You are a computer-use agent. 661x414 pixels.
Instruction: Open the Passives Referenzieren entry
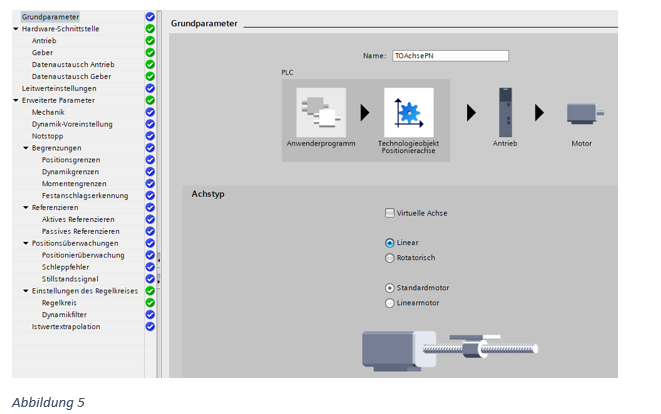pyautogui.click(x=81, y=231)
